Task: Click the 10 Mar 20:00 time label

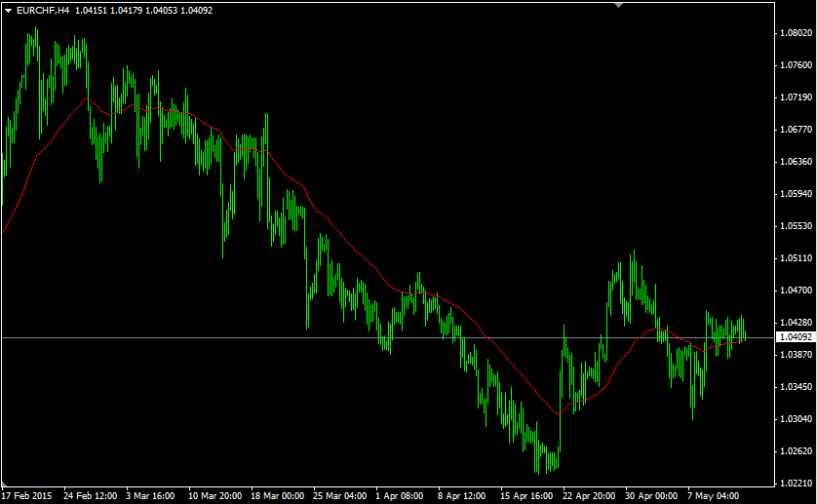Action: (x=214, y=495)
